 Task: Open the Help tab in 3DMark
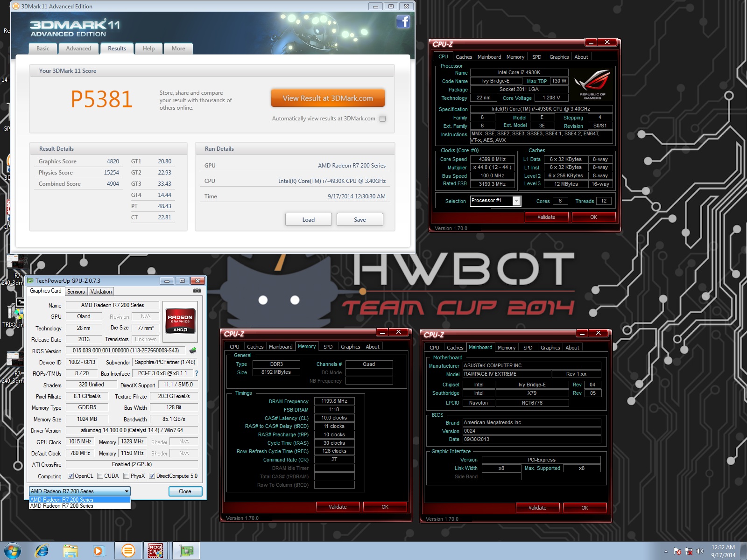[148, 49]
